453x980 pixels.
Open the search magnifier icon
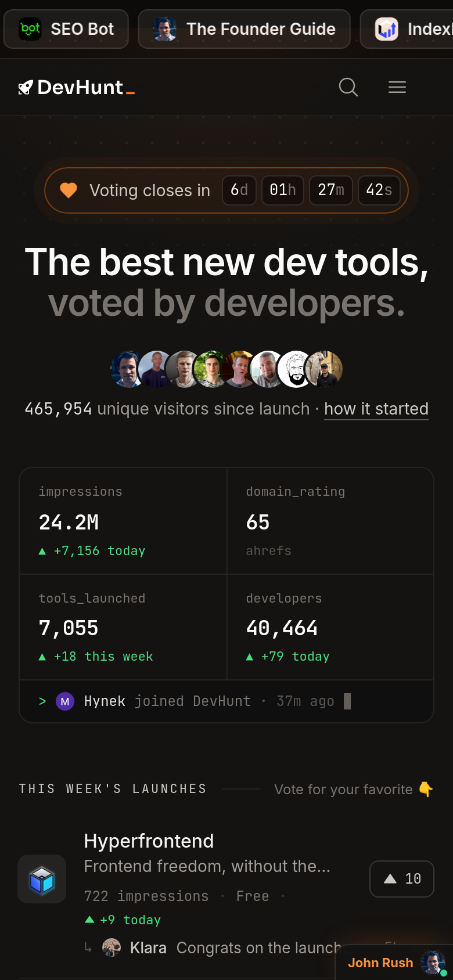point(348,87)
